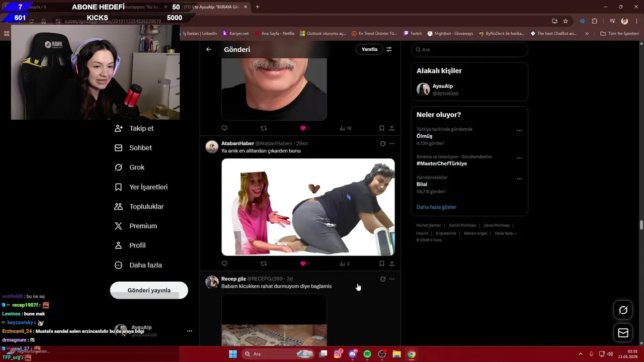Open Recep göz's profile avatar

tap(212, 282)
